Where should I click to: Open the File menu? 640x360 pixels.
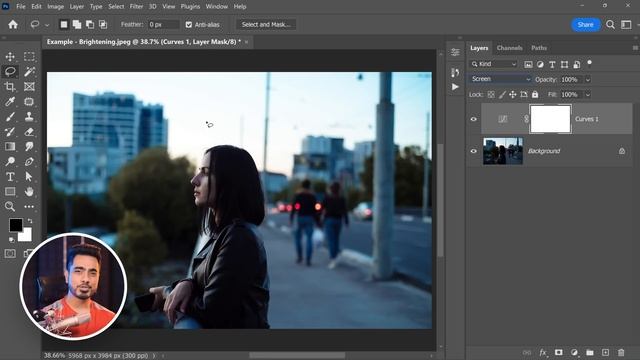20,7
